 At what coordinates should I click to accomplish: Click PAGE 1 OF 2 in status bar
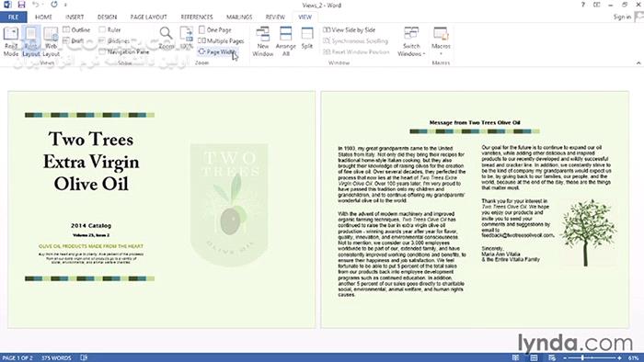coord(17,358)
